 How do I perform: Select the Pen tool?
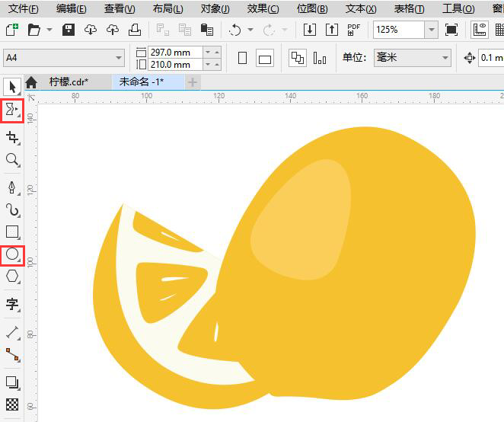(x=12, y=187)
